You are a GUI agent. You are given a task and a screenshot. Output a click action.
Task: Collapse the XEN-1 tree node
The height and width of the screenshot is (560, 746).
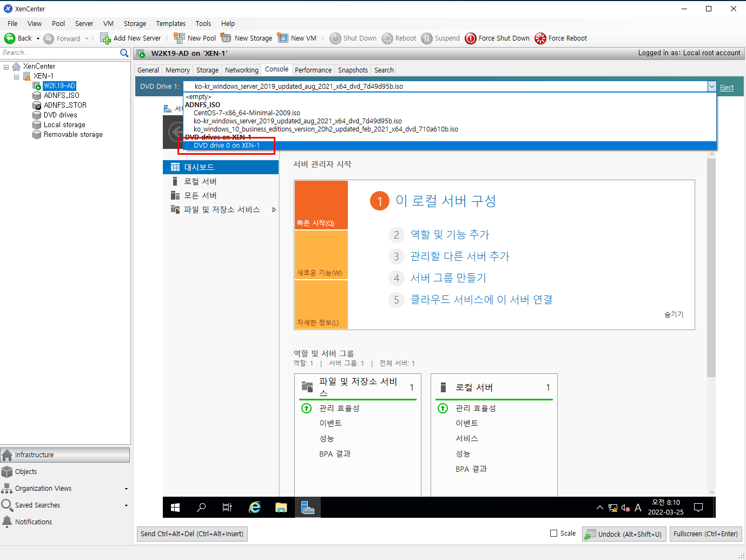click(x=16, y=76)
